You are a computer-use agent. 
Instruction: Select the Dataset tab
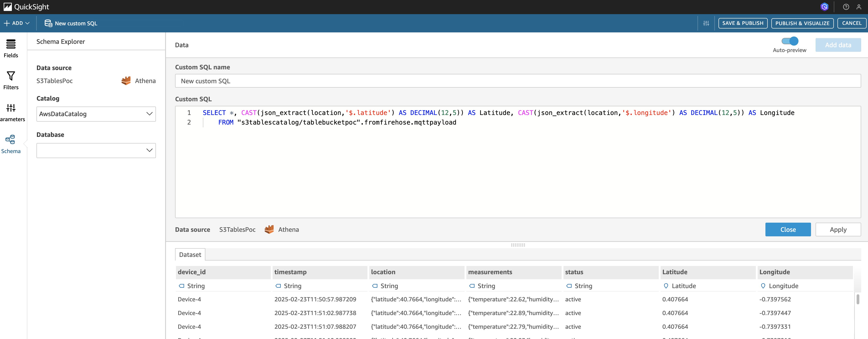pos(190,255)
